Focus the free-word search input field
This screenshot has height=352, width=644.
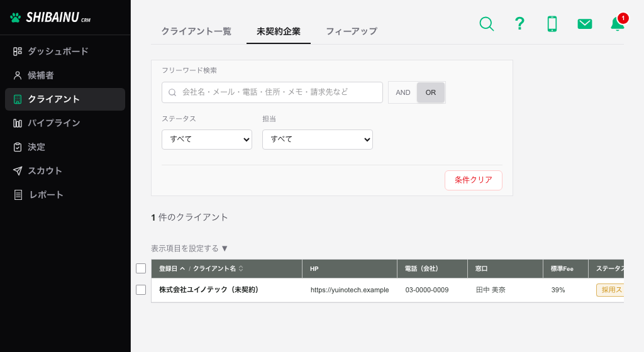[272, 92]
